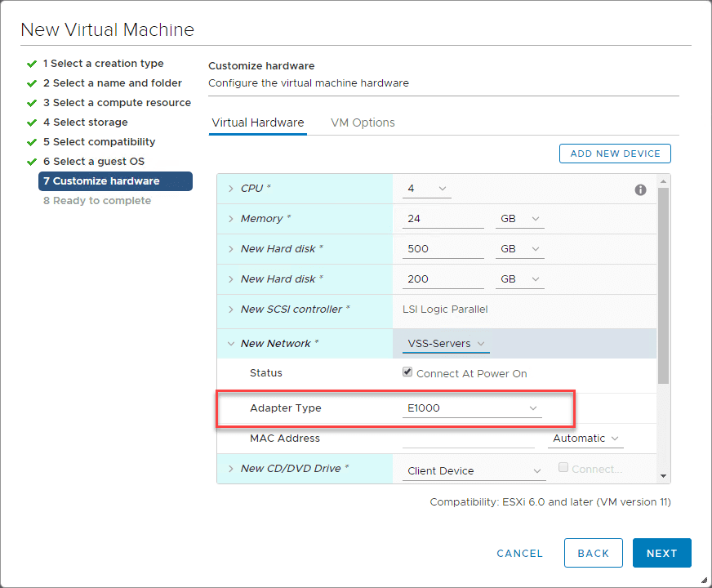Open the Adapter Type E1000 dropdown

click(x=472, y=408)
